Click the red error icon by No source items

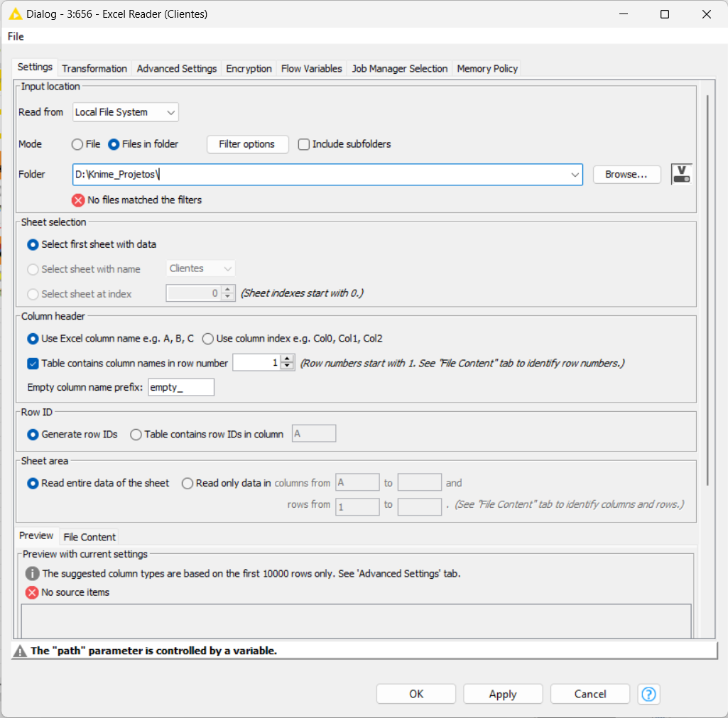point(32,592)
